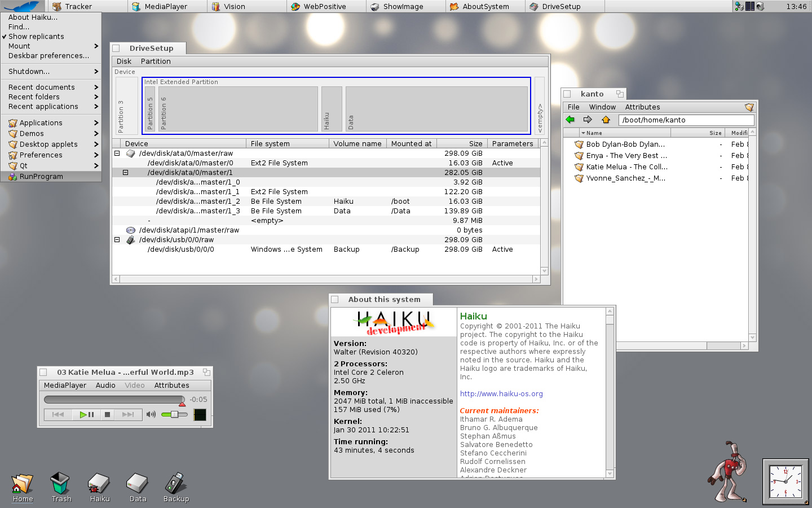Expand the Desktop applets submenu

[x=51, y=144]
